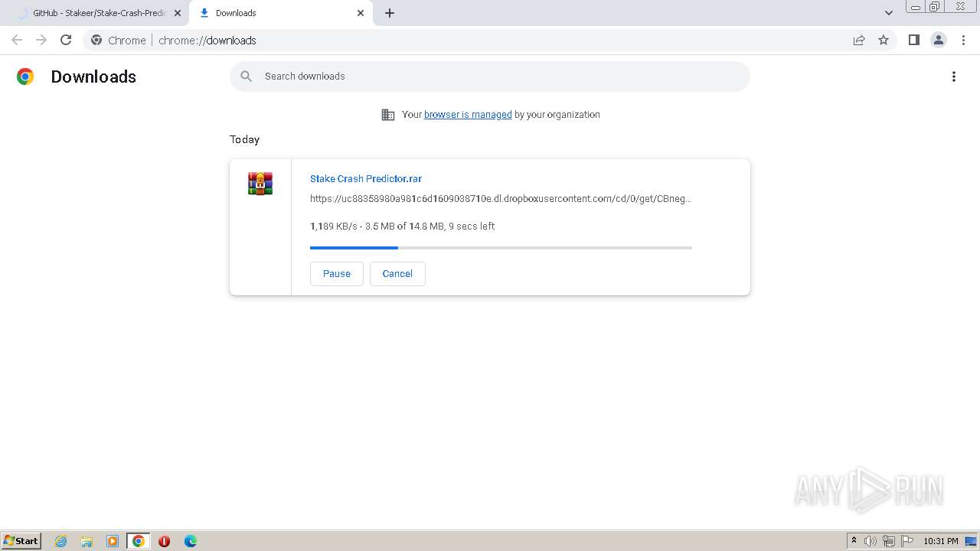Close the Downloads tab

(x=361, y=13)
